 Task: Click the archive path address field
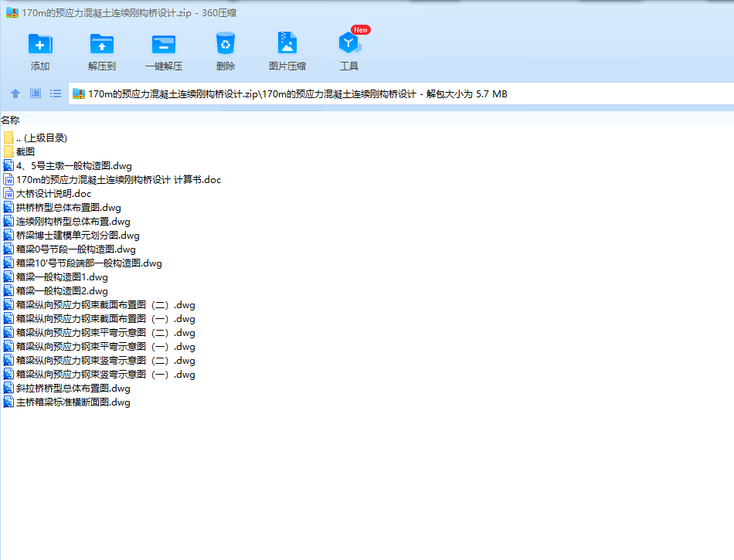click(x=401, y=93)
